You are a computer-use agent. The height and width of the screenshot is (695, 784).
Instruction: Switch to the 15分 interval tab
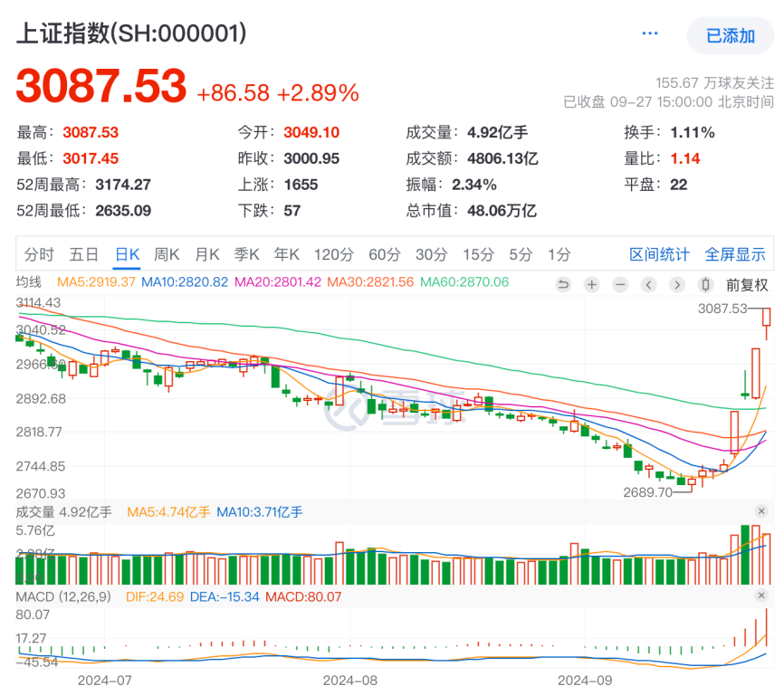pos(479,254)
